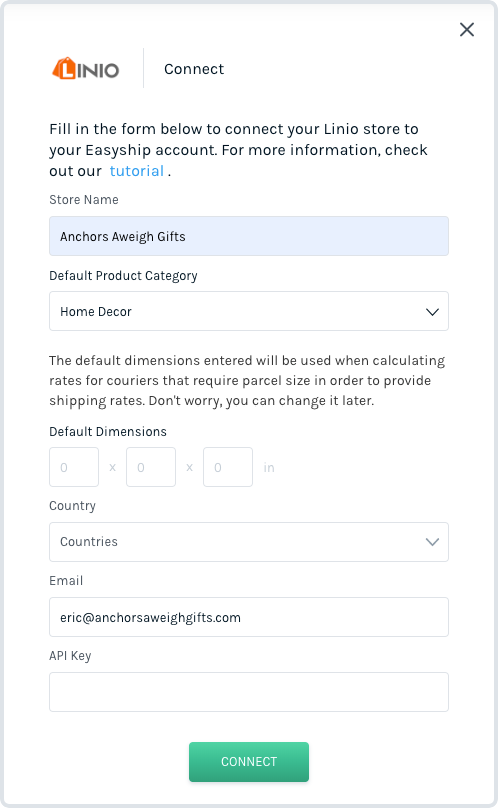Screen dimensions: 498x808
Task: Focus the Email input field
Action: coord(248,617)
